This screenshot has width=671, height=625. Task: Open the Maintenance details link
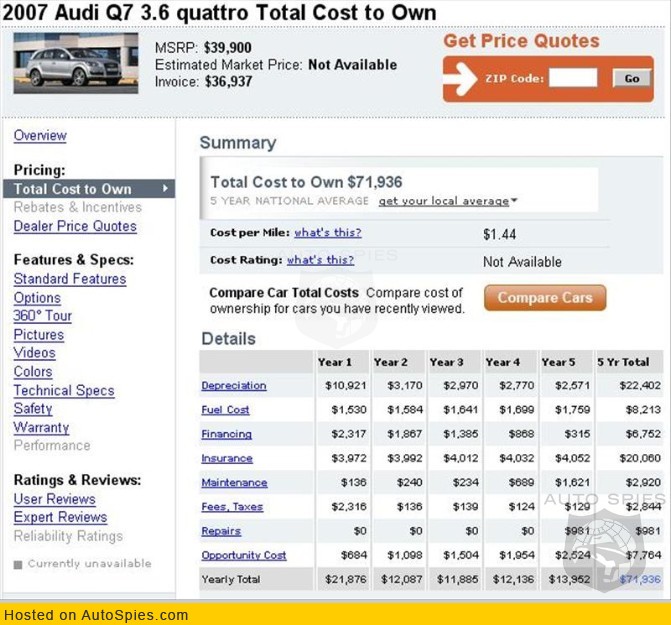[x=234, y=483]
